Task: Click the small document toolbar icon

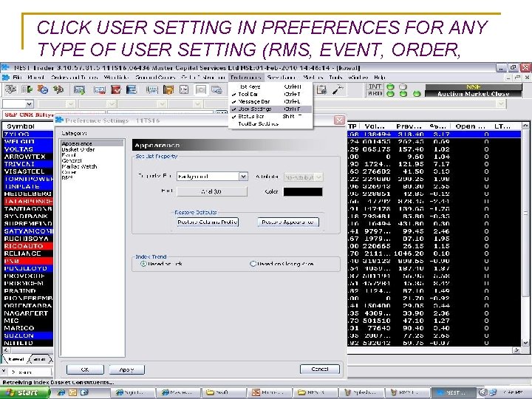Action: [x=184, y=90]
